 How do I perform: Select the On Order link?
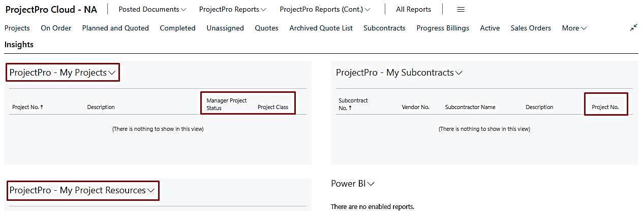pyautogui.click(x=56, y=28)
